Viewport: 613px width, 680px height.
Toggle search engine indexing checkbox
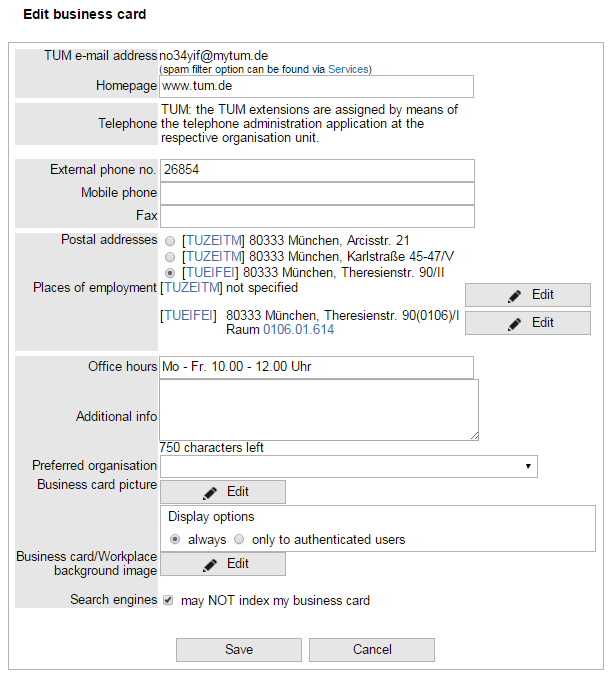[168, 601]
